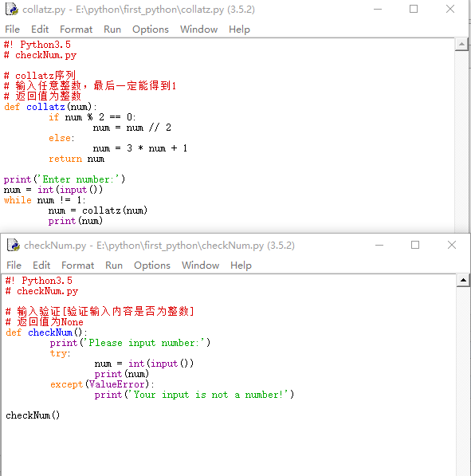Click '# checkNum.py' comment in checkNum.py window
Screen dimensions: 471x476
coord(42,291)
